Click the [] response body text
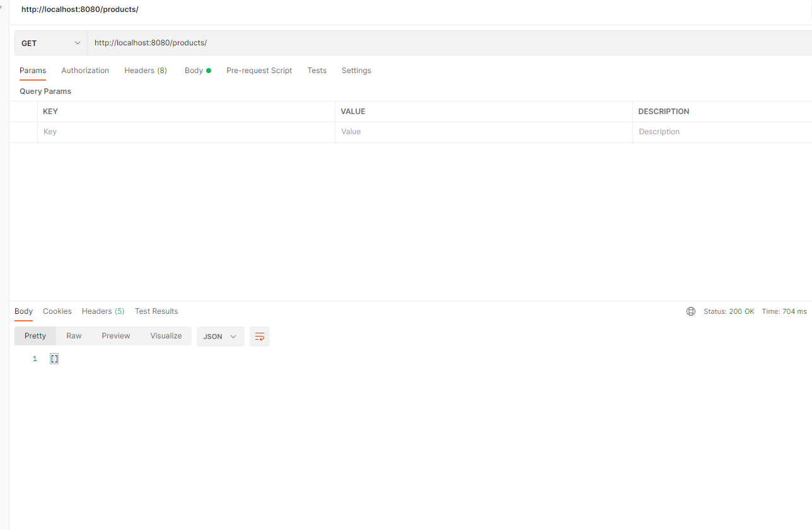Image resolution: width=812 pixels, height=530 pixels. pyautogui.click(x=54, y=359)
